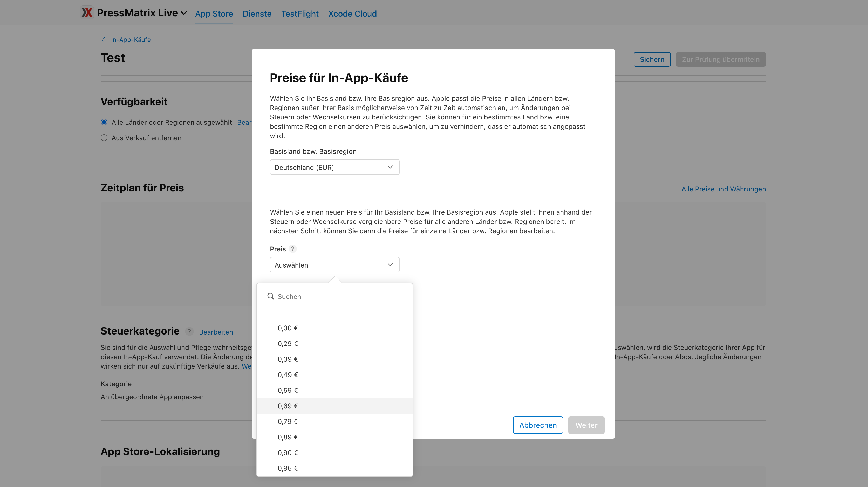Open the Deutschland (EUR) base region dropdown
This screenshot has width=868, height=487.
tap(334, 167)
